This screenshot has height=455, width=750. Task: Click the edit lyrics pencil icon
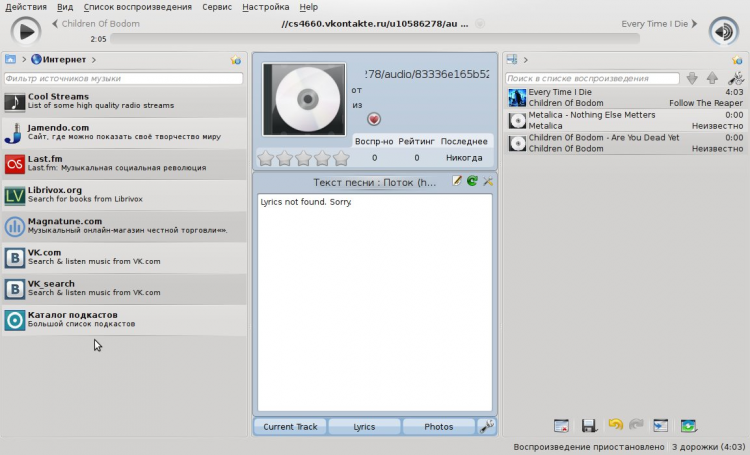click(x=457, y=181)
